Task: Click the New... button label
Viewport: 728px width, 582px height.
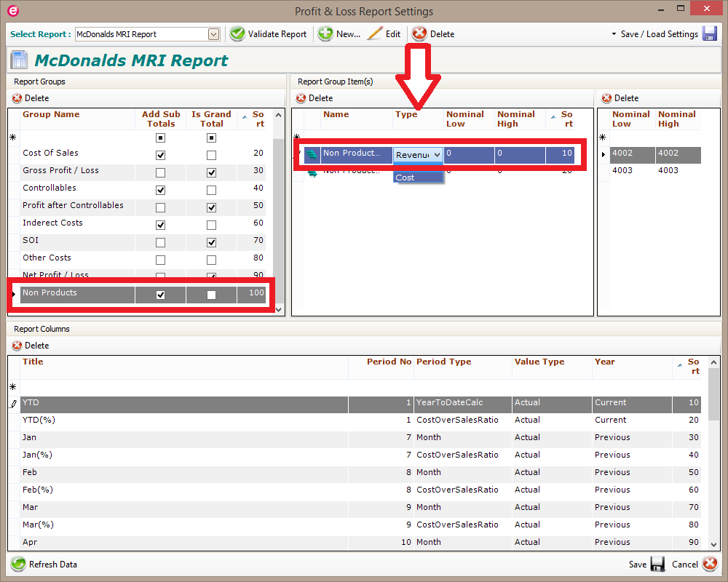Action: (x=348, y=34)
